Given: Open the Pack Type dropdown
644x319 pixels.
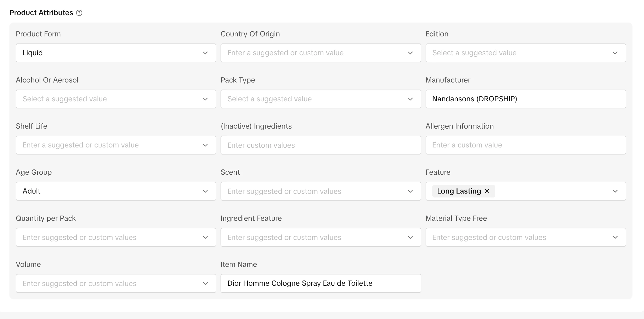Looking at the screenshot, I should [320, 99].
